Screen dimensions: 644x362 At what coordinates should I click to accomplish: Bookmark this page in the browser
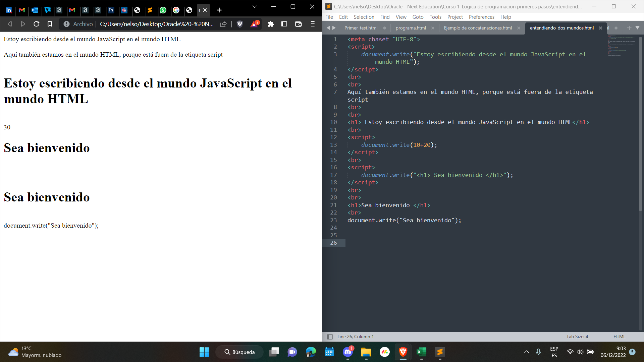point(50,24)
